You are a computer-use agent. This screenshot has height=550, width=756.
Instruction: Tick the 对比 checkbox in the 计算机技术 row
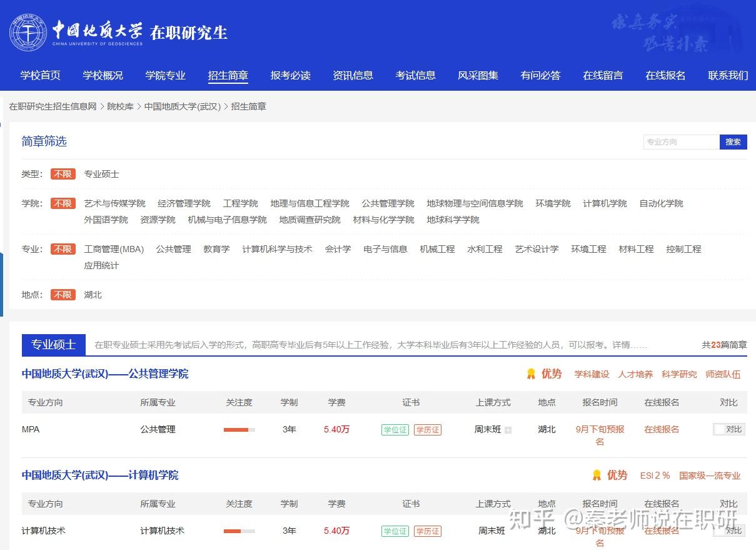[x=720, y=531]
